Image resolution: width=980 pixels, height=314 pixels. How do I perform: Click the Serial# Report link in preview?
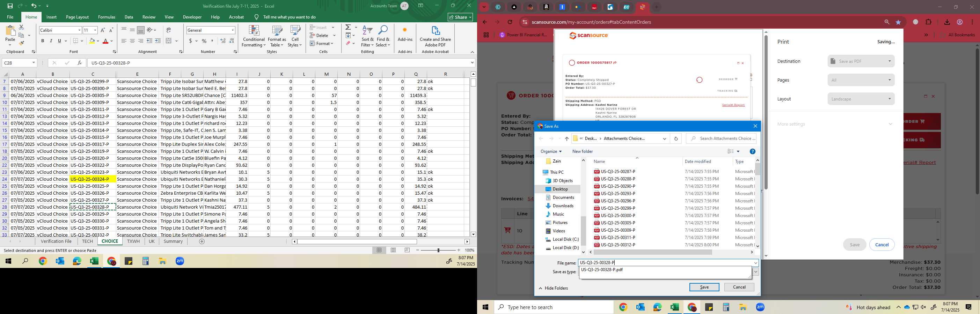pyautogui.click(x=733, y=105)
